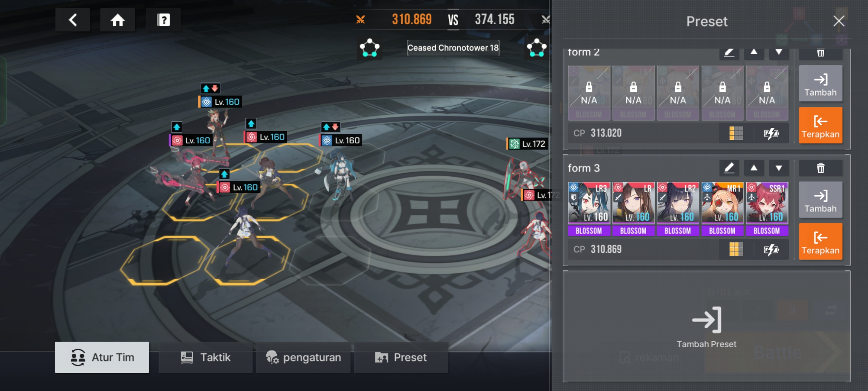This screenshot has height=391, width=868.
Task: Move form 2 preset down
Action: (779, 53)
